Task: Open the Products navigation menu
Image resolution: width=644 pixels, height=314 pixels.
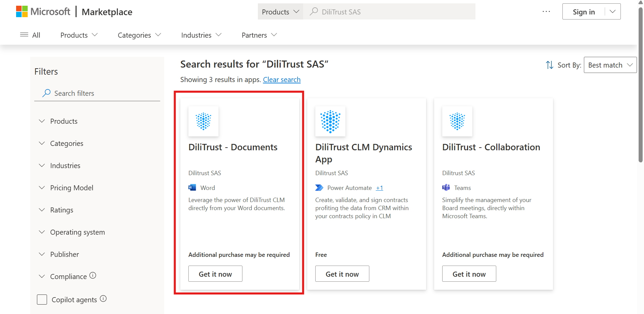Action: (x=79, y=35)
